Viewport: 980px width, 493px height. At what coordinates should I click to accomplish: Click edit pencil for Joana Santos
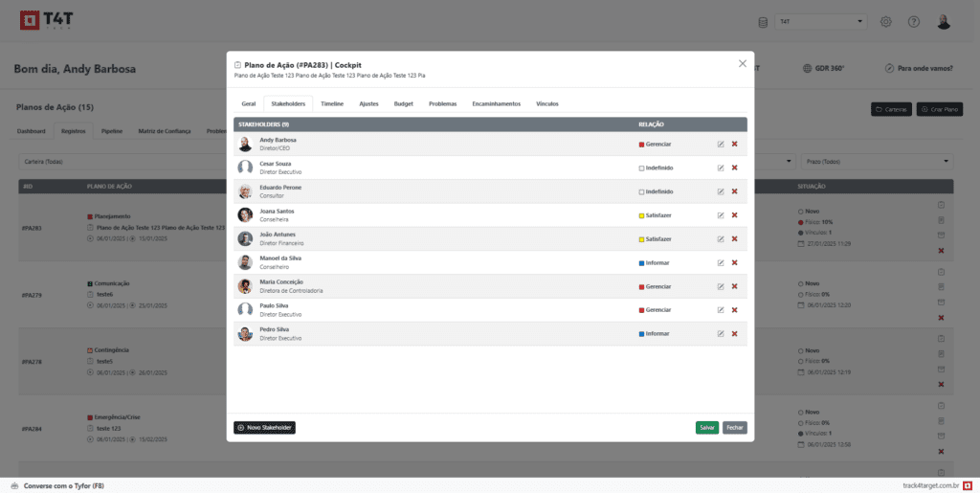pos(721,215)
